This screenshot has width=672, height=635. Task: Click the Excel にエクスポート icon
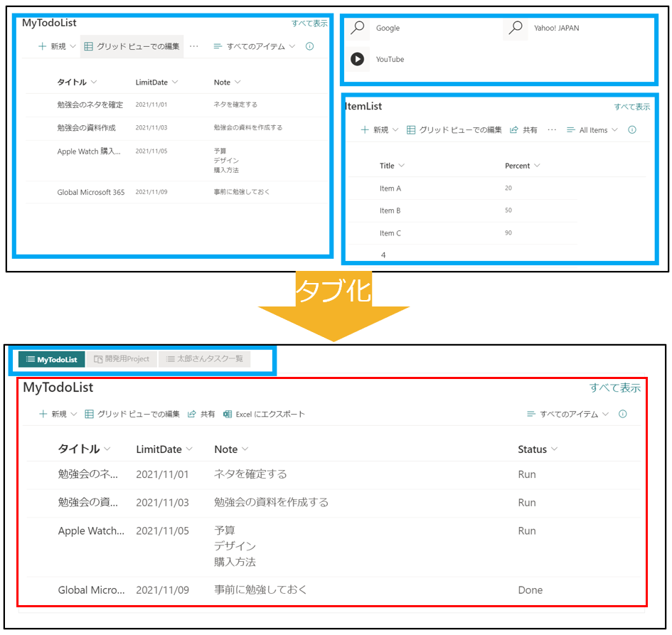[228, 414]
